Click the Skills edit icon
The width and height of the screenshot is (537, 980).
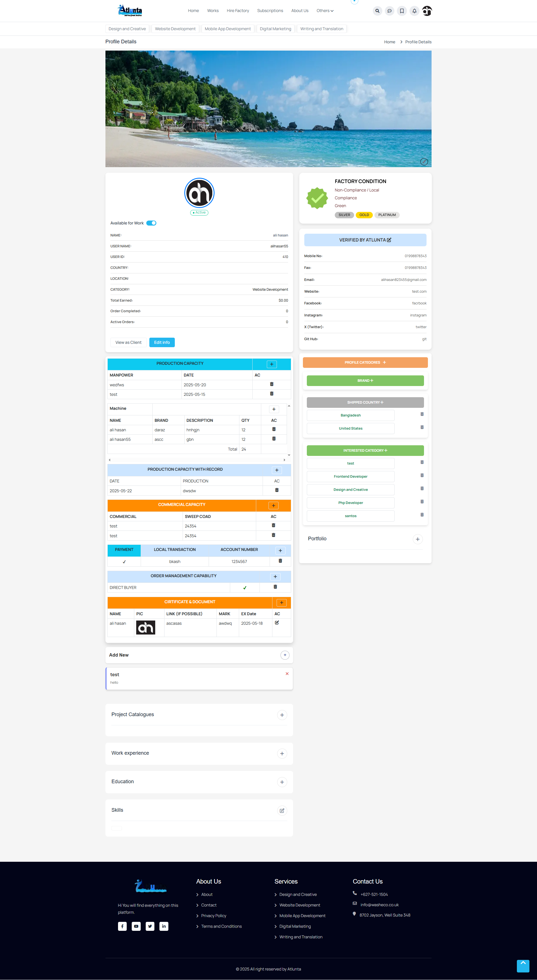[x=282, y=810]
